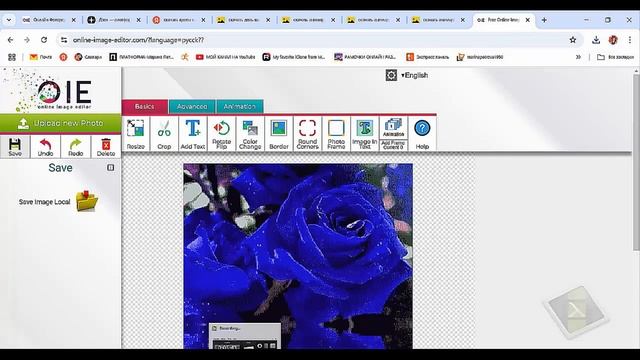
Task: Open the Chrome three-dot menu
Action: (x=630, y=40)
